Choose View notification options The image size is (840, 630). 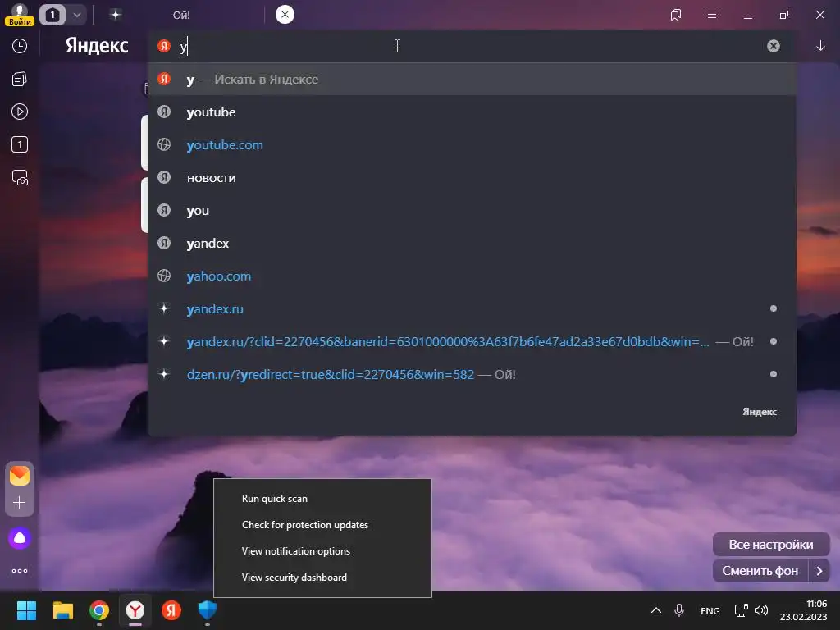(x=322, y=551)
